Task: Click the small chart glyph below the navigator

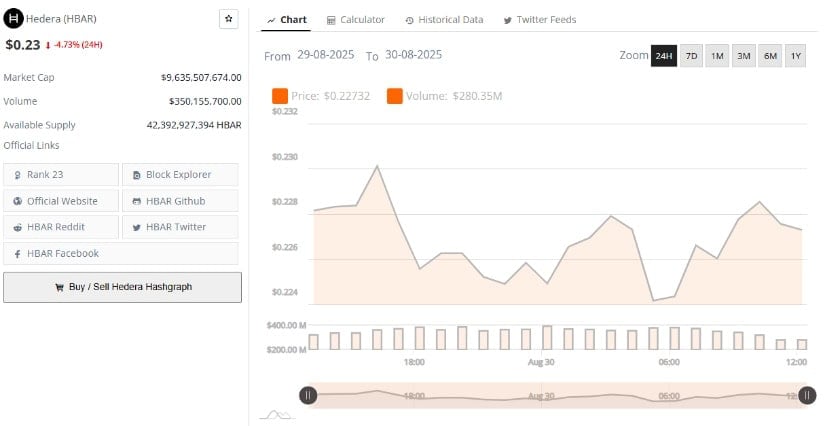Action: pos(277,415)
